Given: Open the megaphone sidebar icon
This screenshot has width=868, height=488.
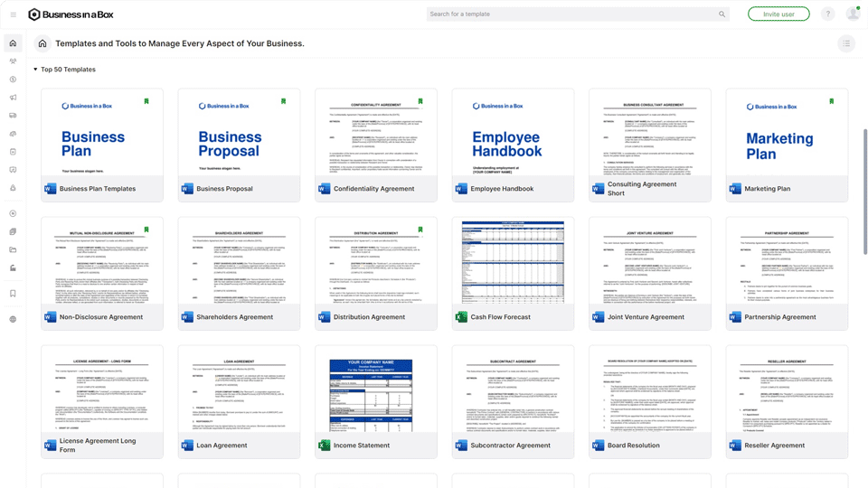Looking at the screenshot, I should click(13, 98).
